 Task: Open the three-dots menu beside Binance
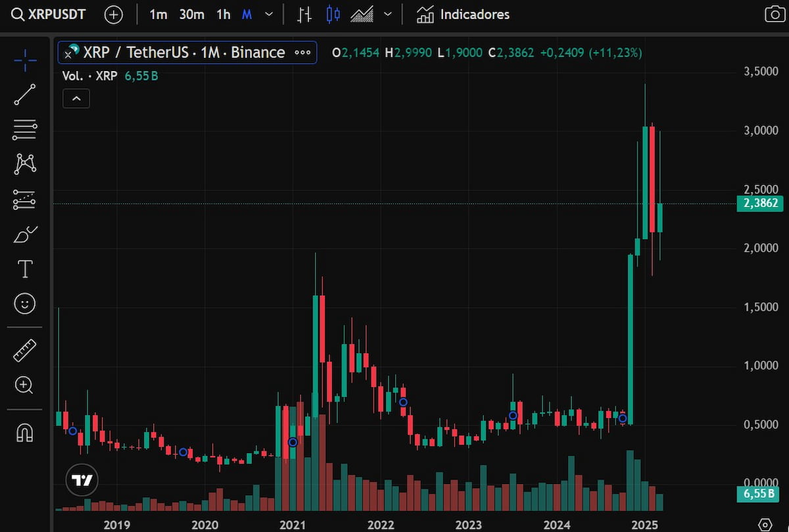[302, 53]
